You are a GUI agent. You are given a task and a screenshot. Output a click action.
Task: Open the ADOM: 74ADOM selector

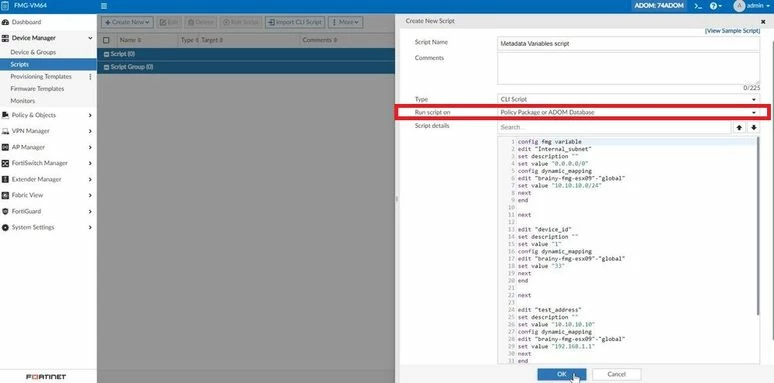[660, 6]
